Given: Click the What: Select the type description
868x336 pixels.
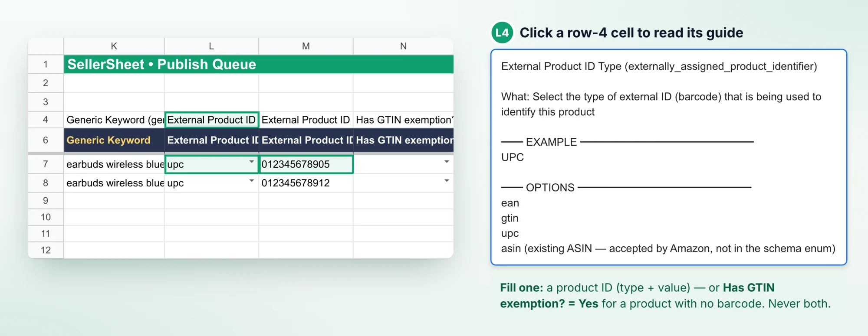Looking at the screenshot, I should click(661, 104).
